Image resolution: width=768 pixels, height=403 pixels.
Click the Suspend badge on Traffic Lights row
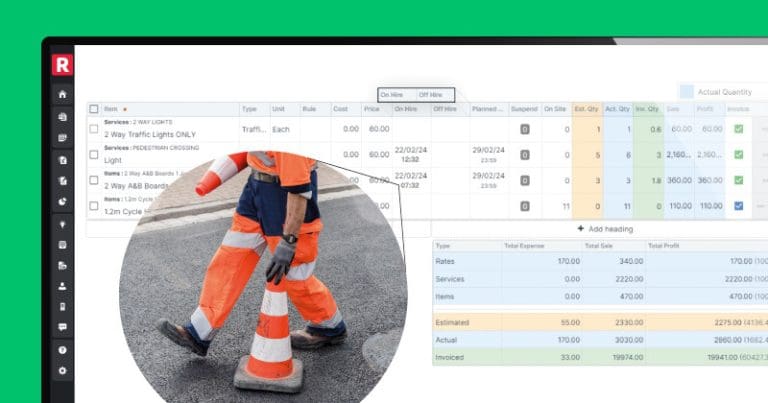(x=524, y=129)
